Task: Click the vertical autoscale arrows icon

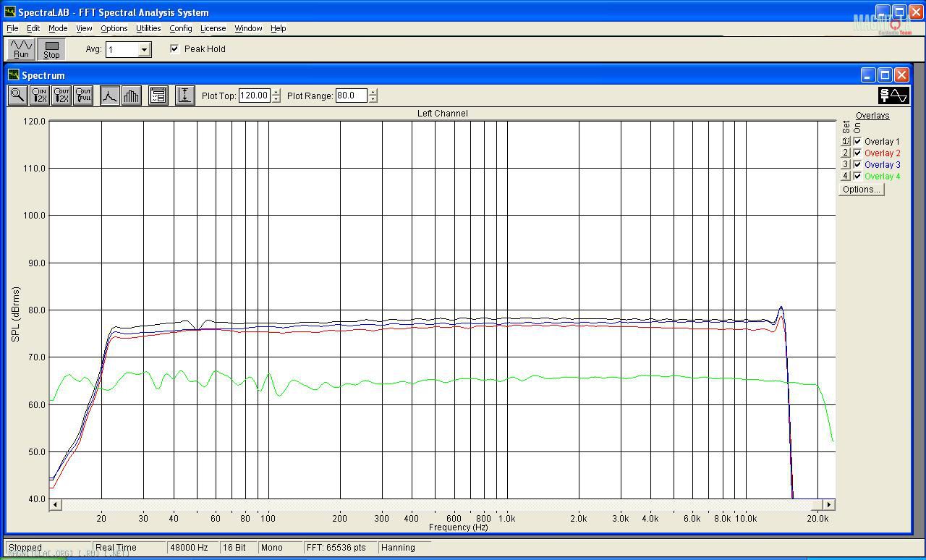Action: [x=184, y=95]
